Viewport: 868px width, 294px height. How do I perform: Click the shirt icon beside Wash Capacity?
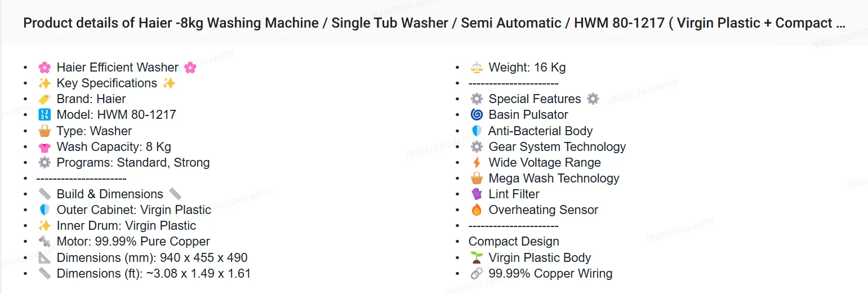[44, 147]
